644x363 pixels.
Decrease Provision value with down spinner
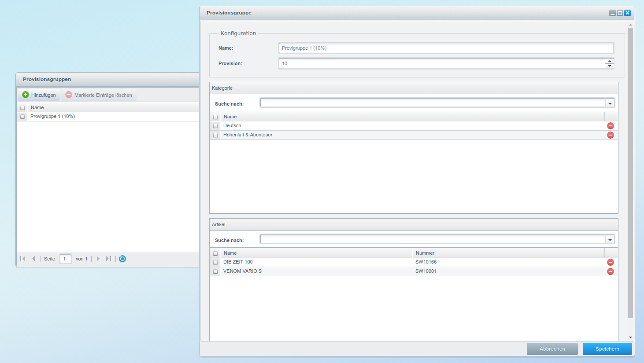point(610,66)
